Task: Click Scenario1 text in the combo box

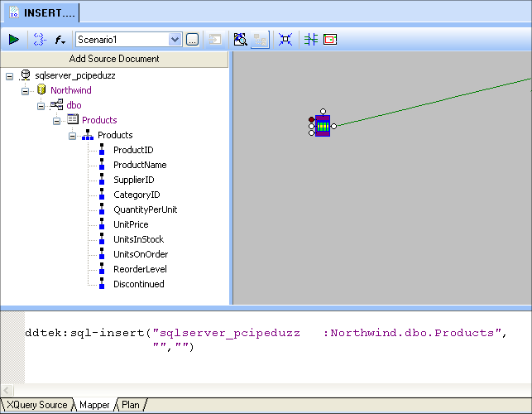Action: point(98,40)
